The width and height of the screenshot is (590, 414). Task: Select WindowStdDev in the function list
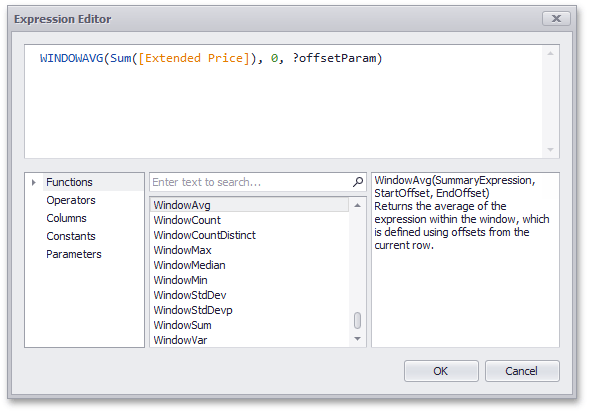[250, 295]
